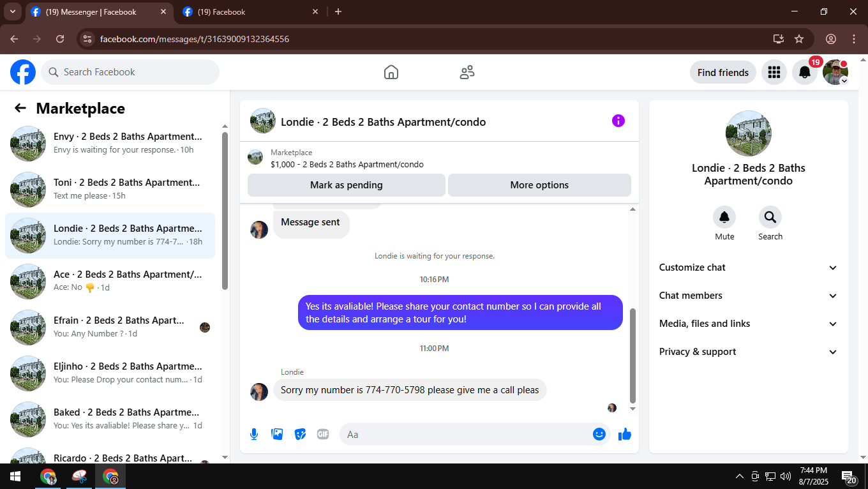Click the conversation list scrollbar
The image size is (868, 489).
pos(225,211)
